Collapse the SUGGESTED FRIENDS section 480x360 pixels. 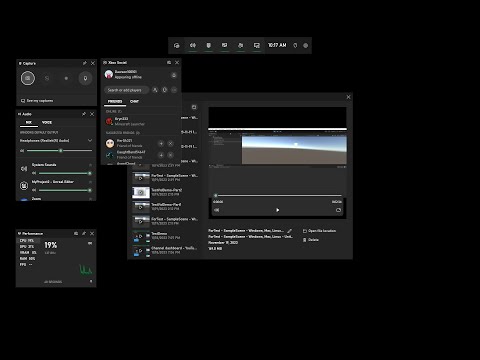click(x=123, y=133)
